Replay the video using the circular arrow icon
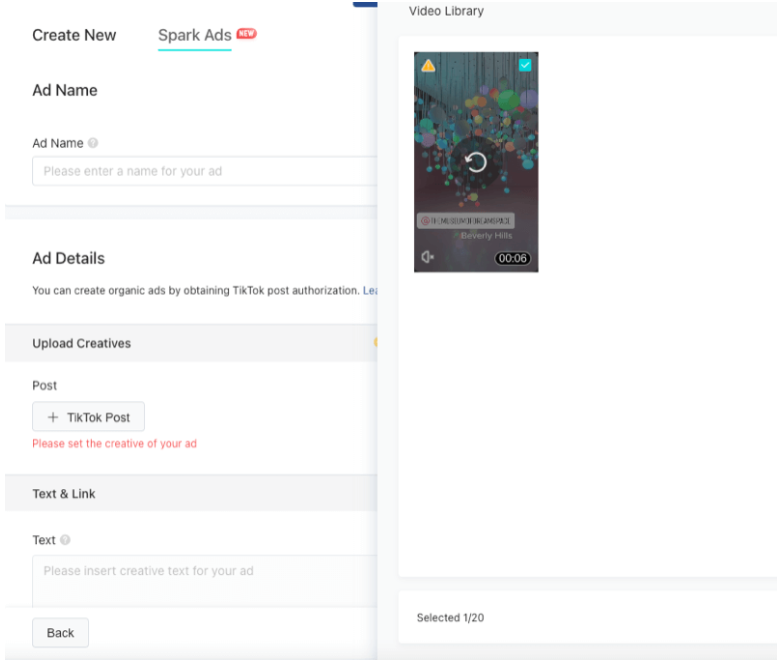Screen dimensions: 780x664 point(476,162)
